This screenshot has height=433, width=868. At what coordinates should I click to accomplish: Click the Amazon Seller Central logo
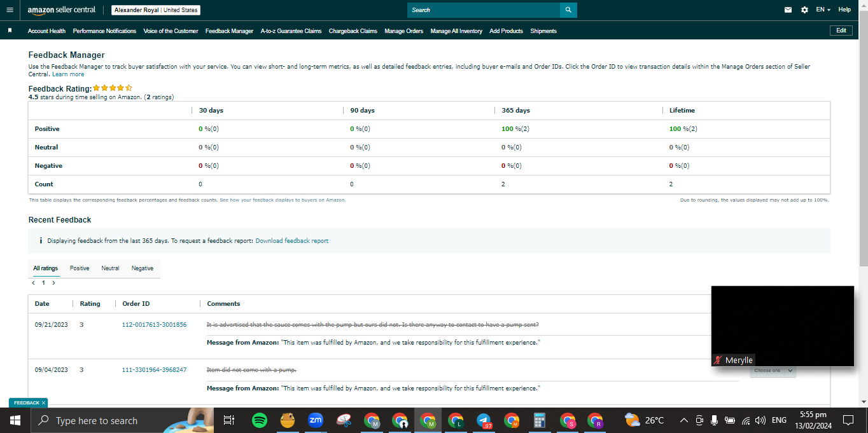tap(62, 10)
